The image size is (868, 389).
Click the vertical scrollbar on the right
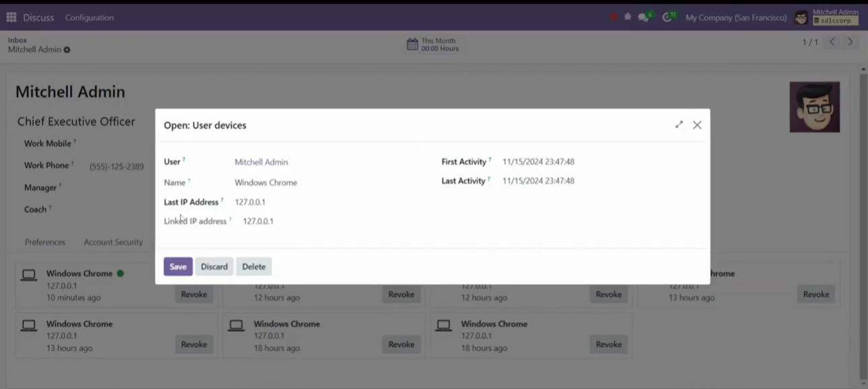click(x=864, y=226)
